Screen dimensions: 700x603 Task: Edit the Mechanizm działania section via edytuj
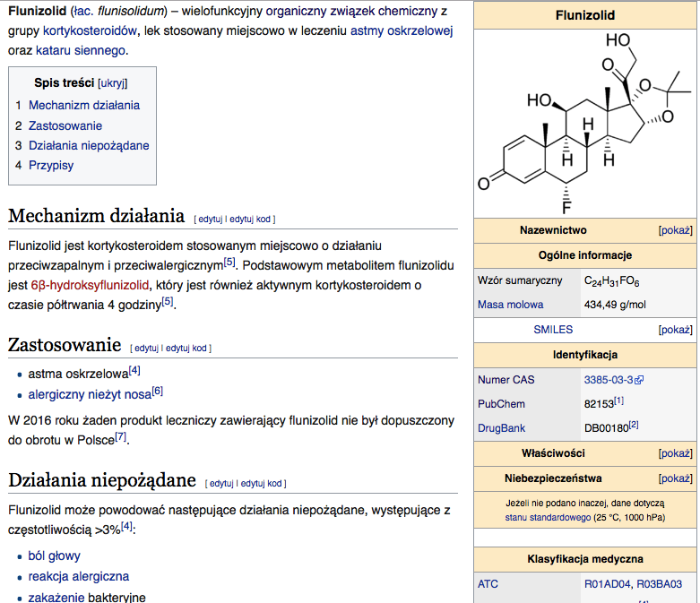(211, 220)
